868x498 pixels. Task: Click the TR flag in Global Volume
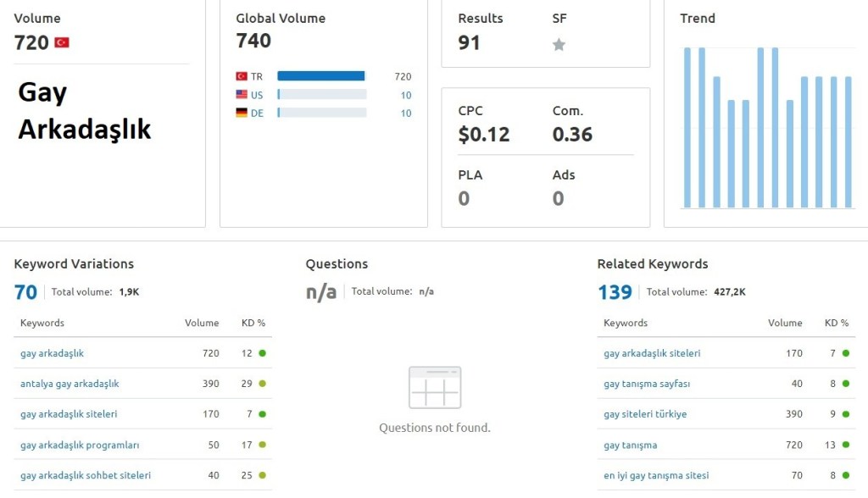tap(242, 76)
